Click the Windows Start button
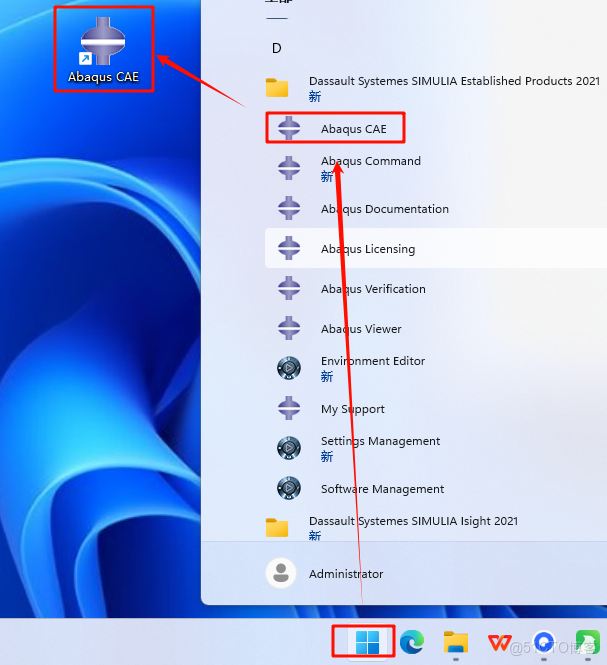Viewport: 607px width, 665px height. [367, 642]
